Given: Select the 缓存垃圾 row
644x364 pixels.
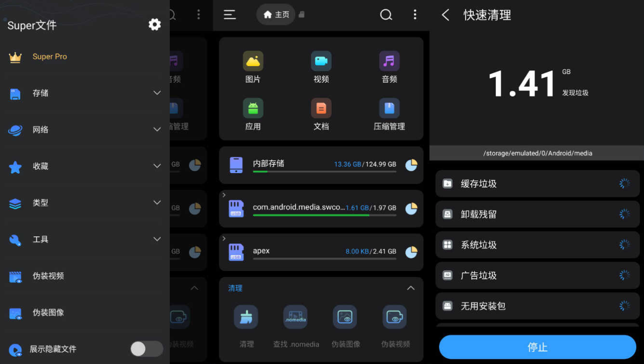Looking at the screenshot, I should [537, 184].
